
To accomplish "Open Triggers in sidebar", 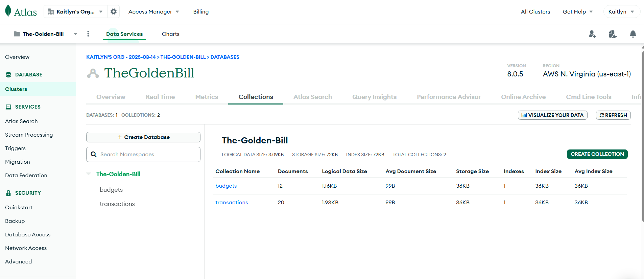I will tap(15, 148).
